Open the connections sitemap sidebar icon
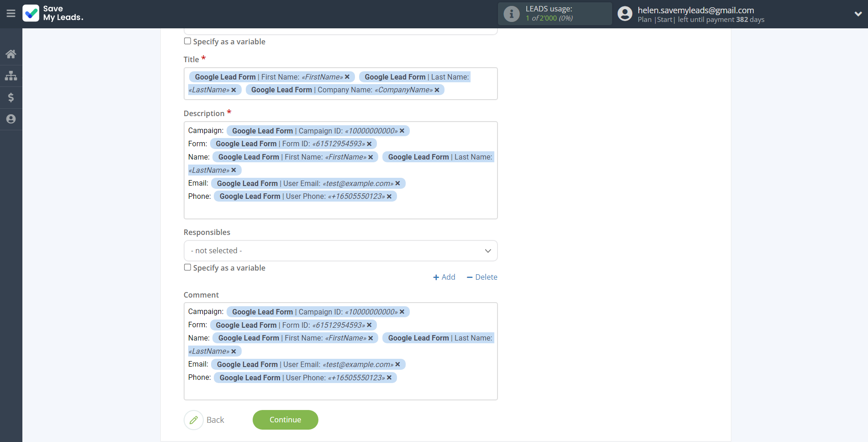 pyautogui.click(x=11, y=75)
